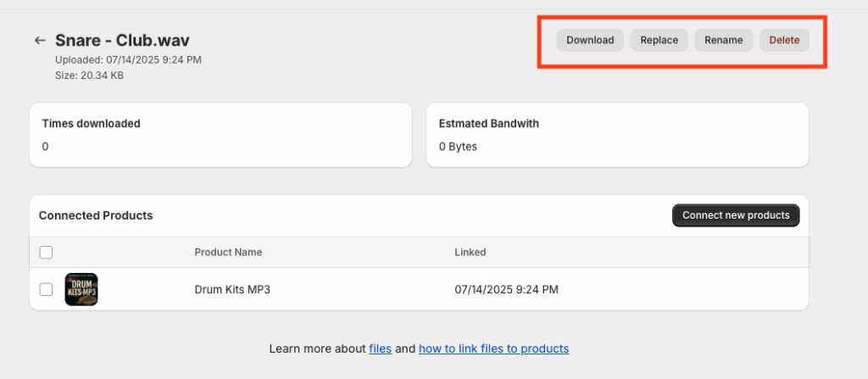Click the Snare - Club.wav title
Image resolution: width=868 pixels, height=379 pixels.
click(x=122, y=41)
